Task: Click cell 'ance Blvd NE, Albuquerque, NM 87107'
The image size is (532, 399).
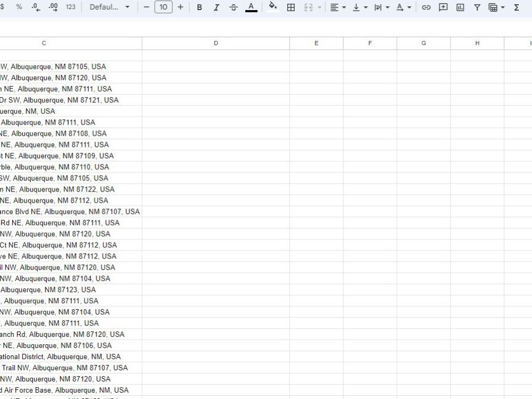Action: 71,212
